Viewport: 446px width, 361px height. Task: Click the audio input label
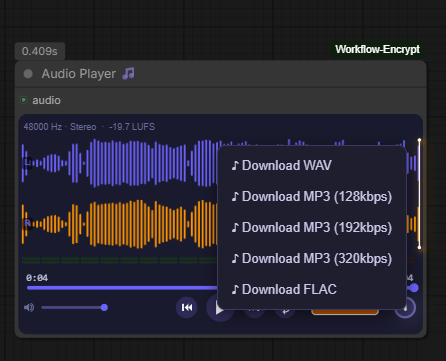(46, 100)
